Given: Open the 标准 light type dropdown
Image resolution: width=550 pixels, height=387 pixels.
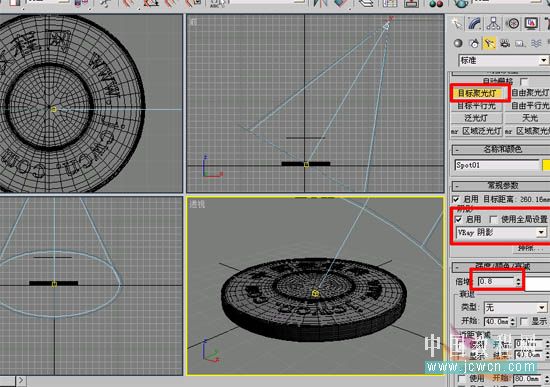Looking at the screenshot, I should (x=503, y=61).
